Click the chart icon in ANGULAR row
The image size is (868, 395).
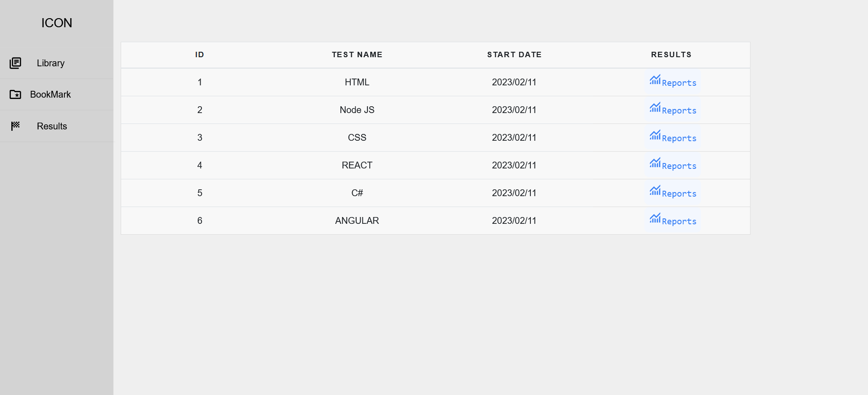(x=655, y=219)
